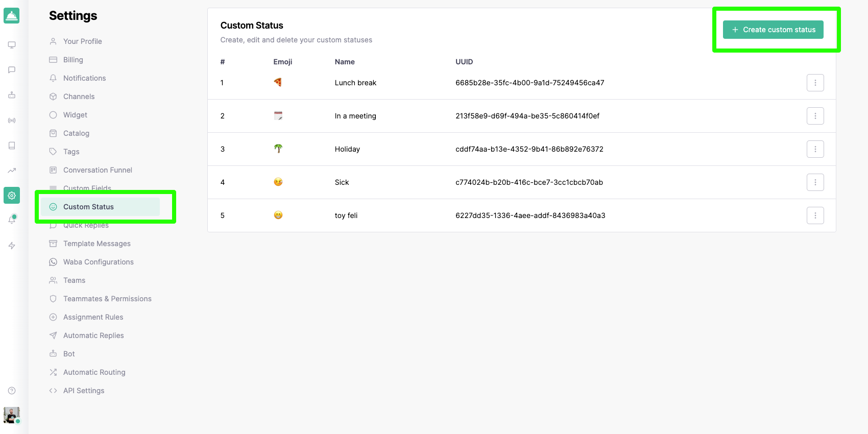This screenshot has width=868, height=434.
Task: Open options menu for Holiday status
Action: point(815,149)
